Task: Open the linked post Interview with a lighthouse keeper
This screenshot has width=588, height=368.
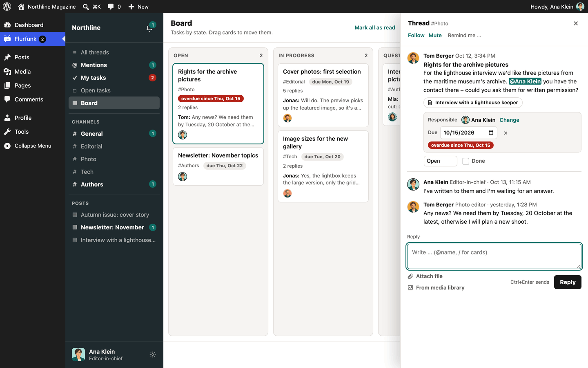Action: tap(473, 103)
